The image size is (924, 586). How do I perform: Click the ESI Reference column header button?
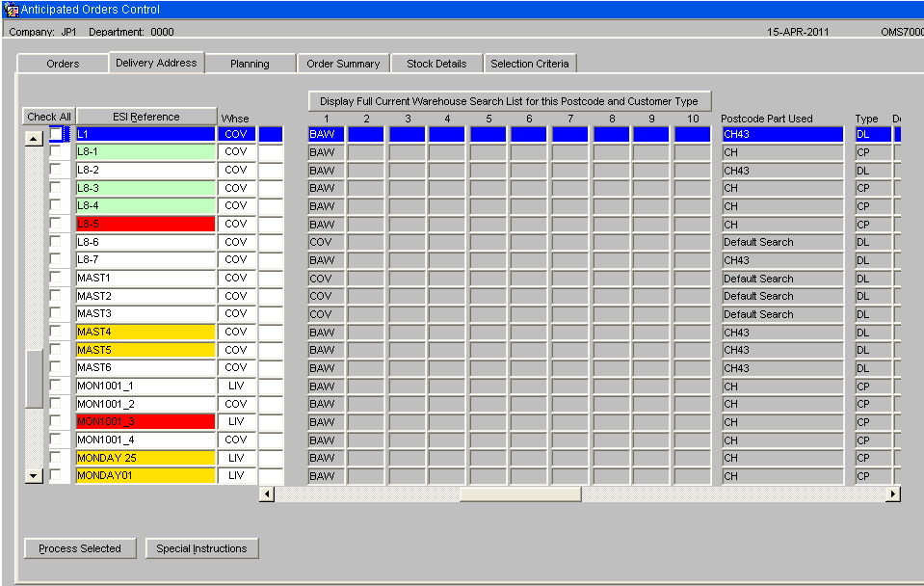[146, 117]
